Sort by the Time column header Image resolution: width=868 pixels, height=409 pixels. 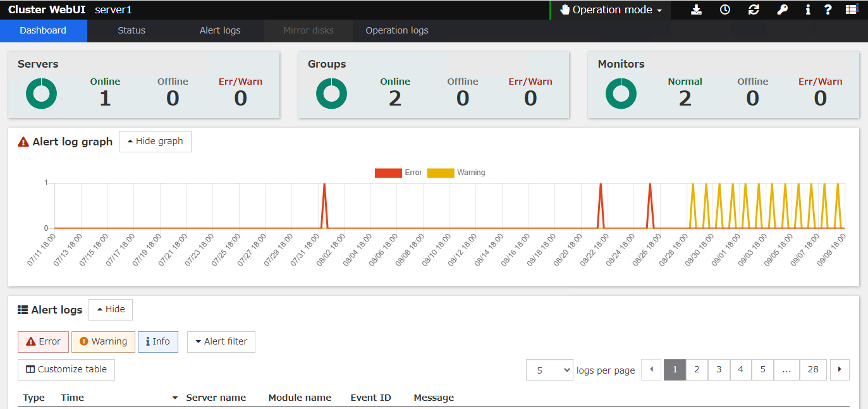click(x=72, y=398)
